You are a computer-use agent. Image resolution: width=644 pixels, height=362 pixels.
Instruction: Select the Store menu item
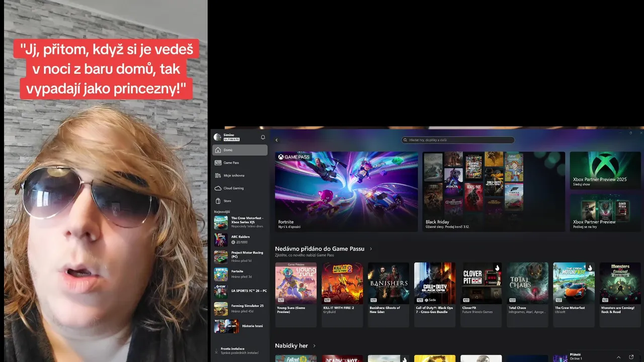(240, 201)
